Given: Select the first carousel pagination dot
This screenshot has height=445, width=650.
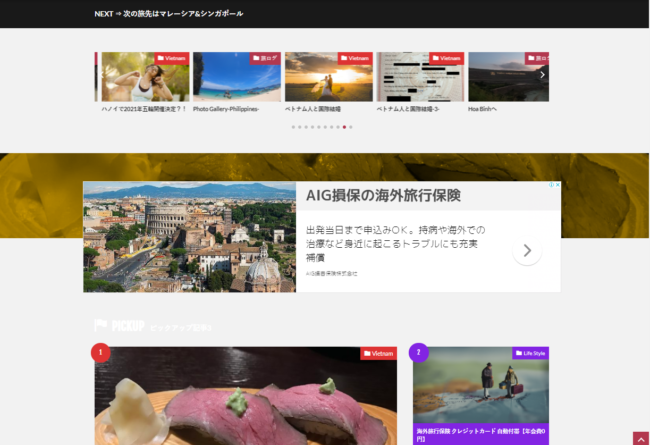Looking at the screenshot, I should (293, 127).
